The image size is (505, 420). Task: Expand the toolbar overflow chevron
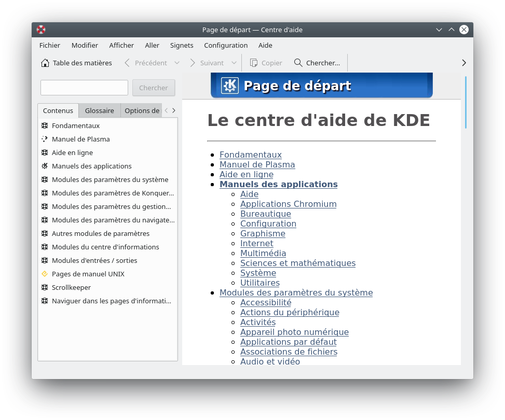464,63
